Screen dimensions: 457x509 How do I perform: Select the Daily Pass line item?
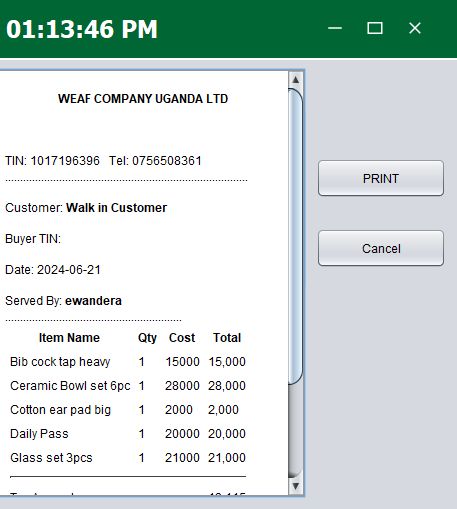(128, 434)
